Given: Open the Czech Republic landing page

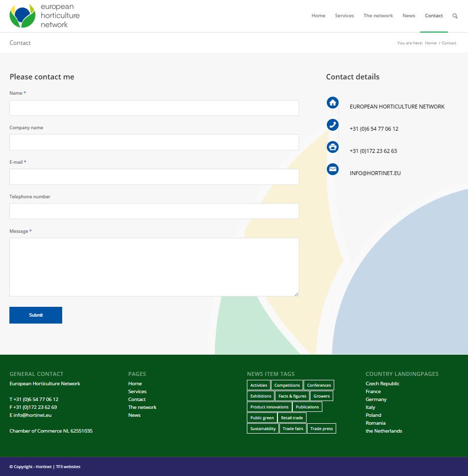Looking at the screenshot, I should (382, 383).
